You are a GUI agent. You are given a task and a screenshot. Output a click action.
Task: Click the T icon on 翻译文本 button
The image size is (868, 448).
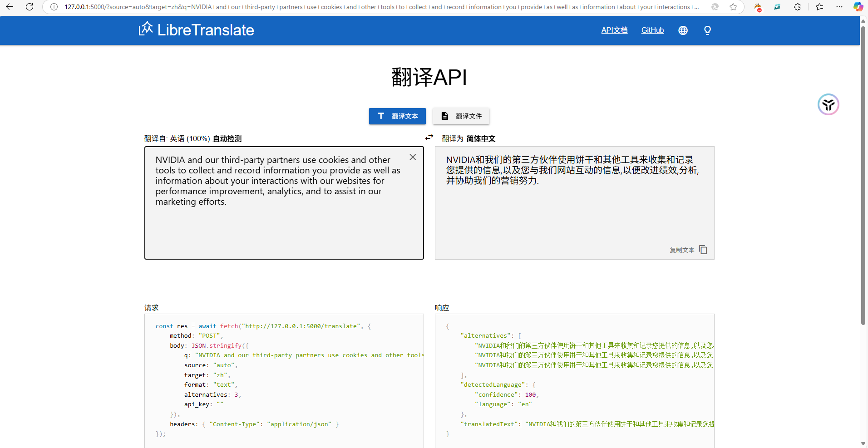(x=380, y=116)
